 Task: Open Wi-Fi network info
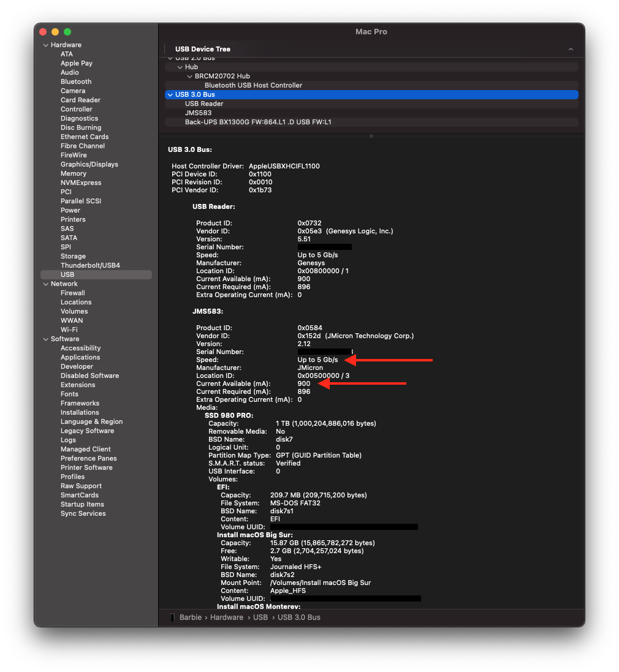pos(69,330)
